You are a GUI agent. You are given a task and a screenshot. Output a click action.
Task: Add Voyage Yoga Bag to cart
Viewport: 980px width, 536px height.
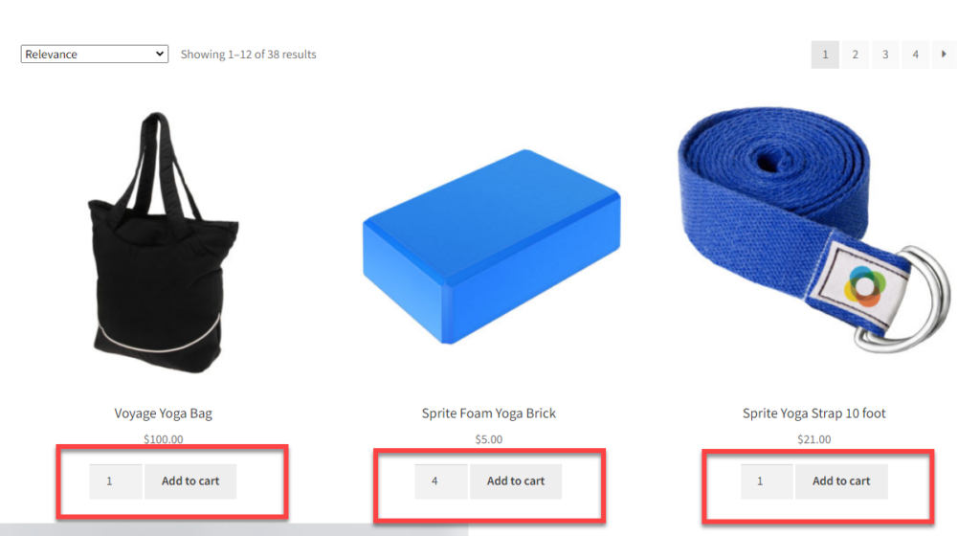pyautogui.click(x=190, y=481)
